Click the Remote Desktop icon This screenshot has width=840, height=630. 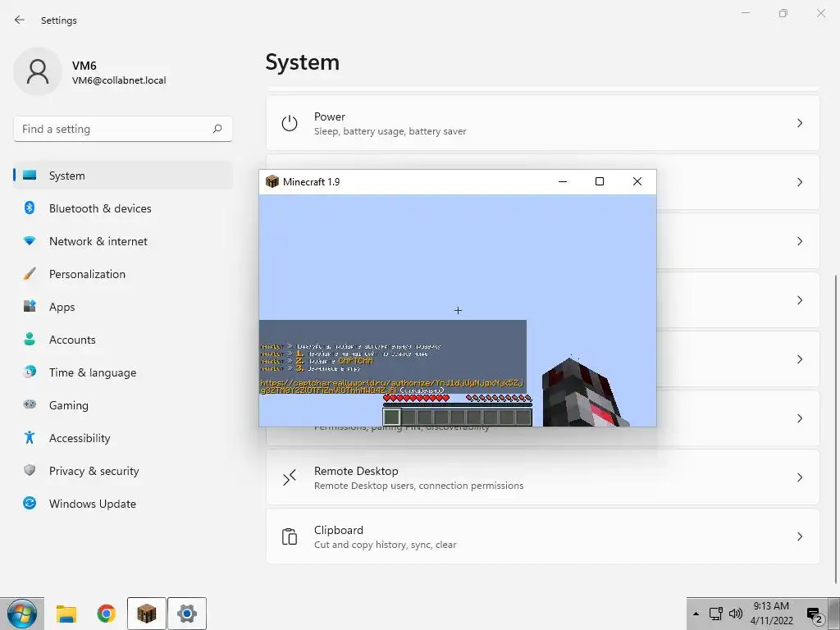[x=290, y=477]
